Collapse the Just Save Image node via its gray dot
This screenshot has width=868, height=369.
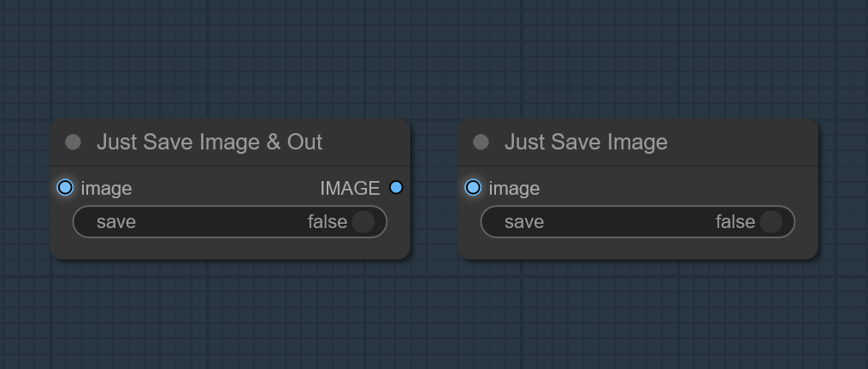click(x=481, y=142)
